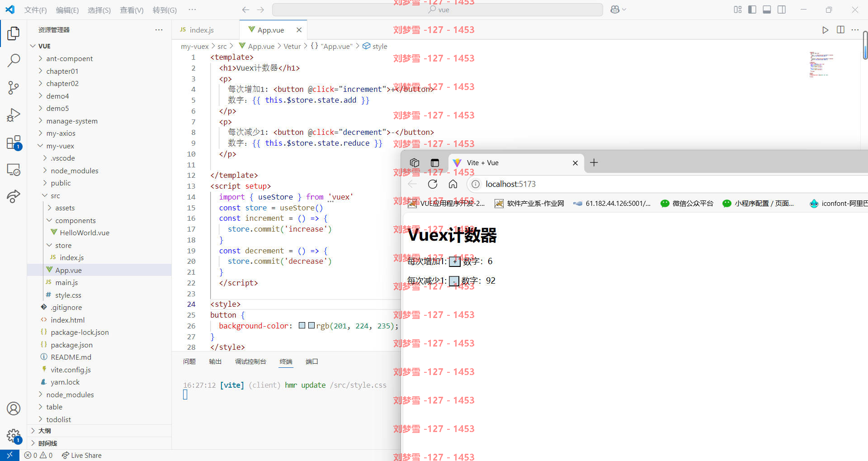Go to the browser home page
This screenshot has height=461, width=868.
pos(453,184)
